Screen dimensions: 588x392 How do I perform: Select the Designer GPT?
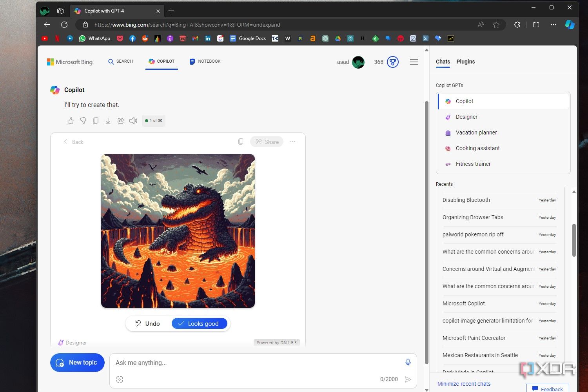coord(503,117)
